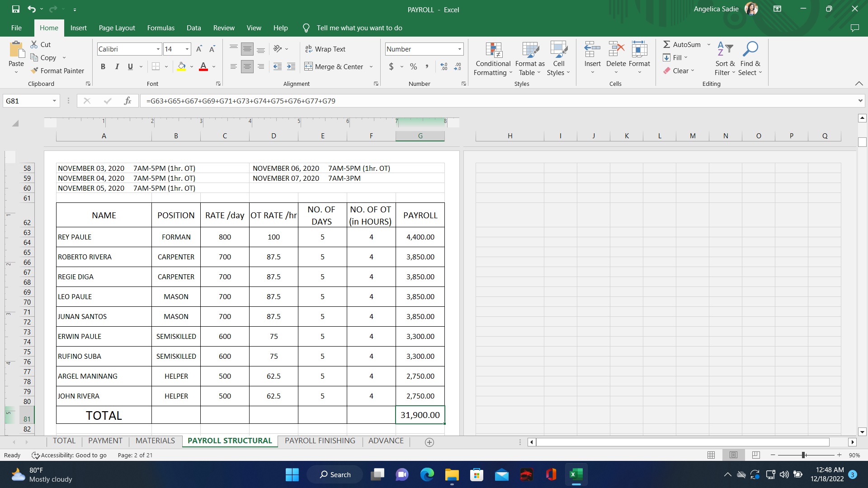Click zoom in plus button
Screen dimensions: 868x488
(840, 455)
